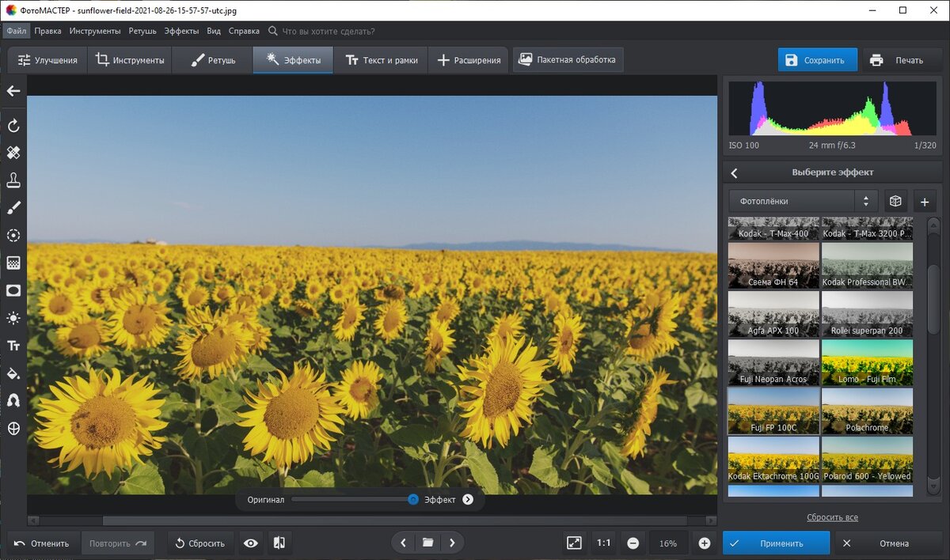Select the healing bandage tool
950x560 pixels.
(13, 153)
